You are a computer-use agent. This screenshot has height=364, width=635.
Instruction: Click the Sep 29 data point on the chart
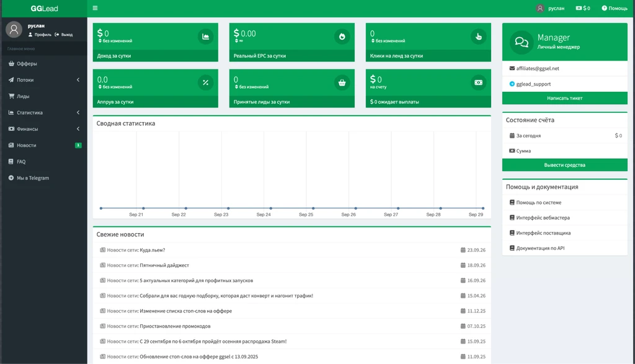pyautogui.click(x=482, y=208)
